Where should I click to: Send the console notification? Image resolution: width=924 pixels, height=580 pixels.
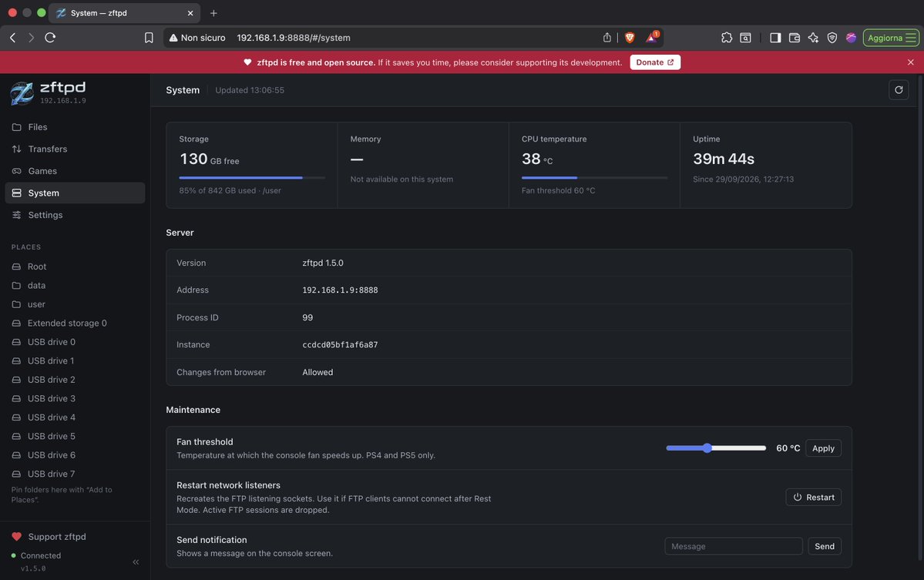point(825,546)
